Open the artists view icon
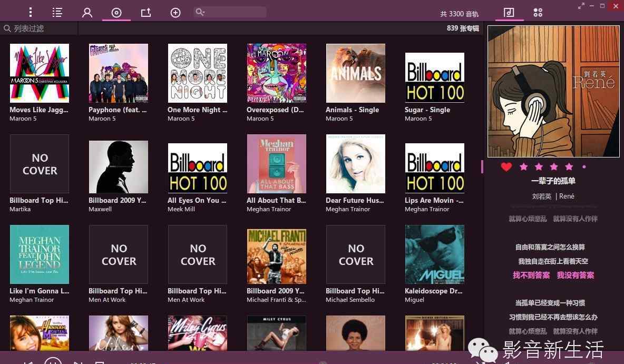This screenshot has height=364, width=624. tap(87, 13)
